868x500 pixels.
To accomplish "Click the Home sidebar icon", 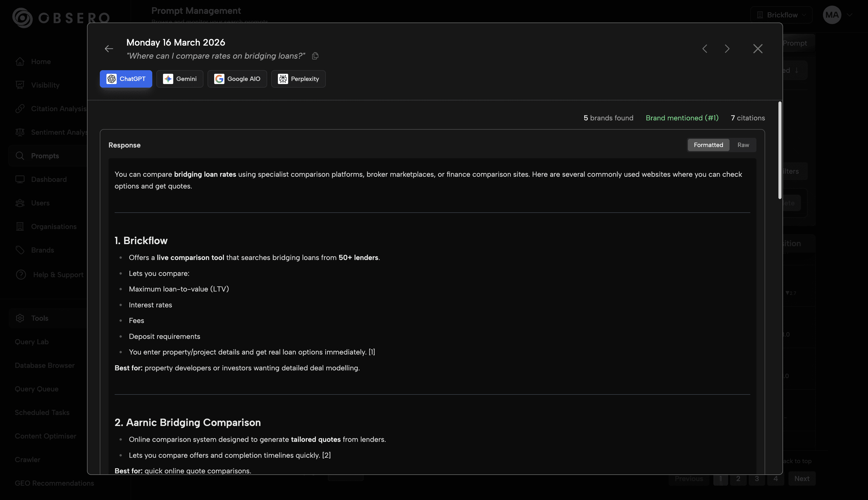I will [x=20, y=62].
